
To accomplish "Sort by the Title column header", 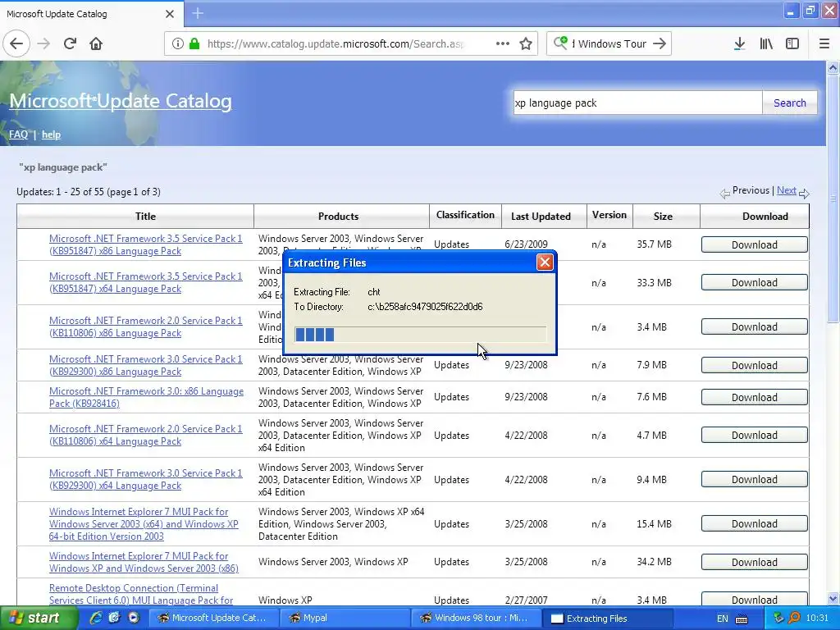I will pos(145,217).
